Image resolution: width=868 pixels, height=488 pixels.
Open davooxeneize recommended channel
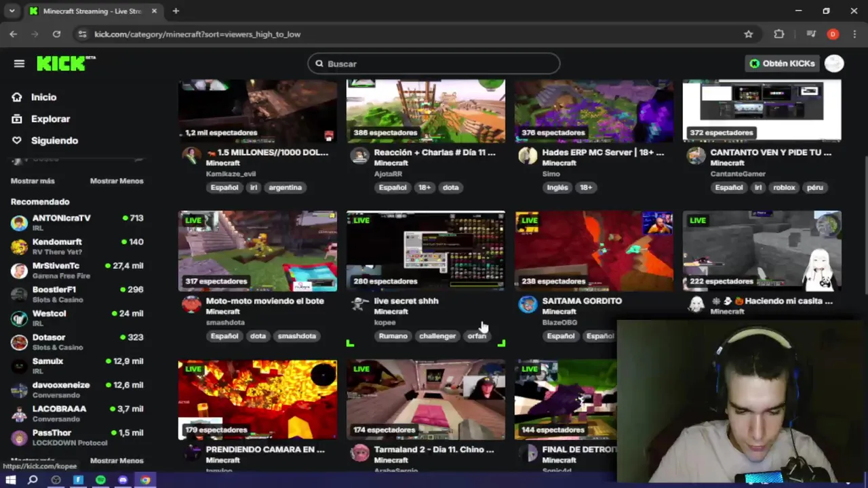(x=77, y=390)
